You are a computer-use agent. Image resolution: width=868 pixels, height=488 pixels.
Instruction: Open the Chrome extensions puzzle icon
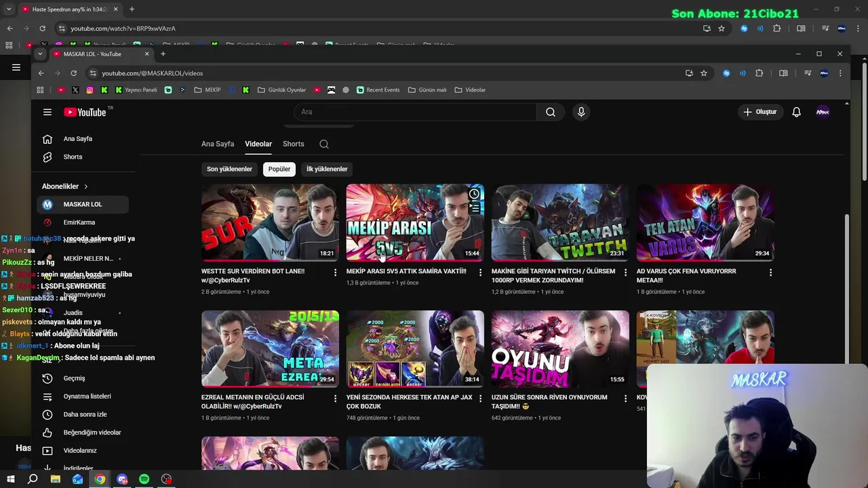[759, 73]
